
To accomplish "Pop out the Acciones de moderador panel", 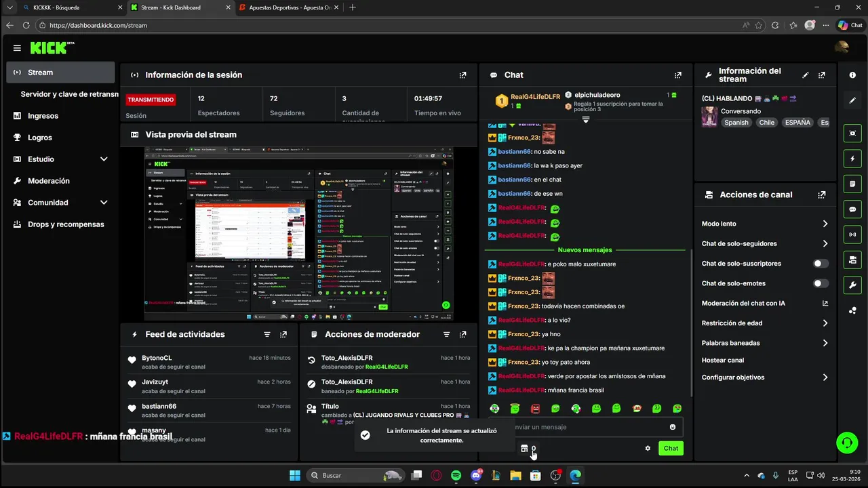I will coord(462,335).
